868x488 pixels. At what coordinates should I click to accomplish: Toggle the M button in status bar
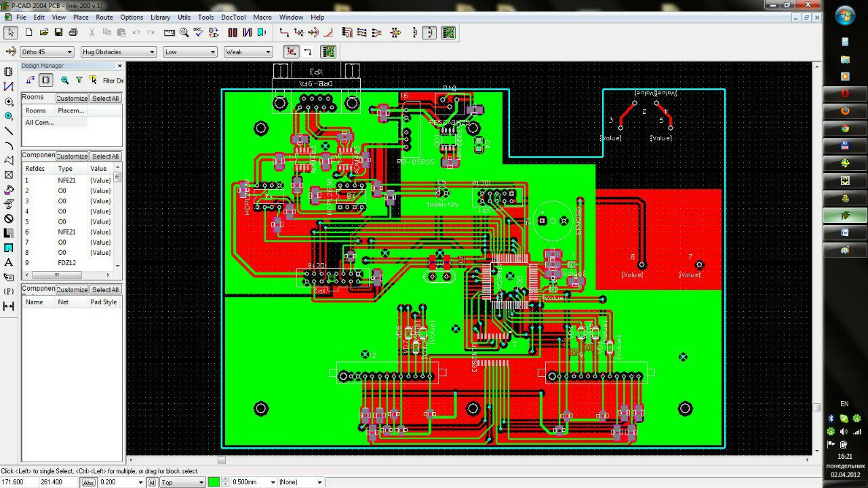pos(152,483)
